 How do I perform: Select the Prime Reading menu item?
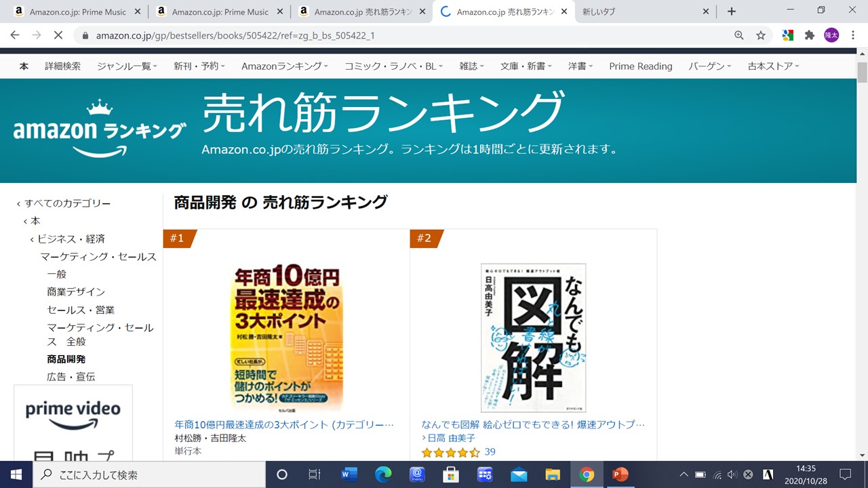click(641, 66)
